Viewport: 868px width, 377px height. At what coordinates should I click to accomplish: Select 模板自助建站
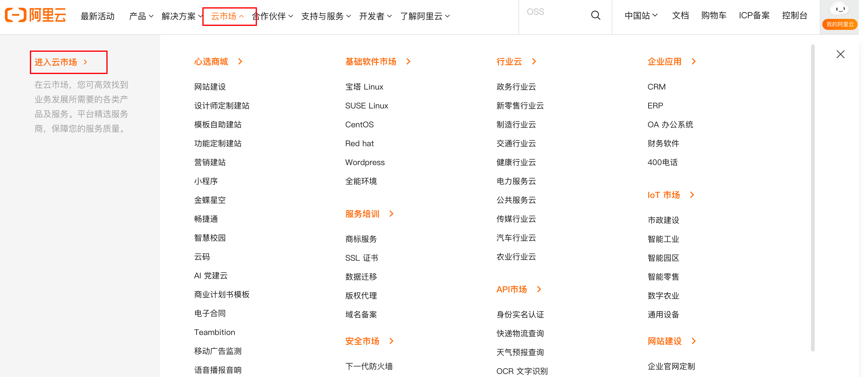click(x=218, y=125)
